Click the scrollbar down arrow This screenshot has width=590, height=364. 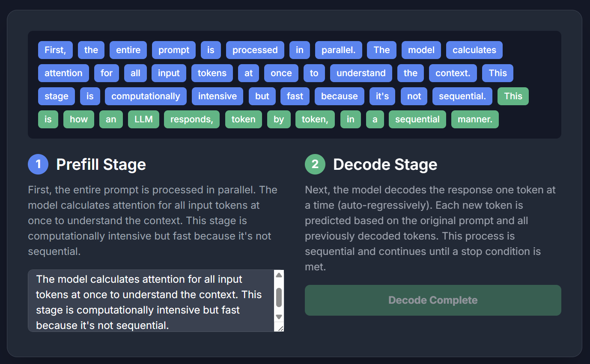coord(279,317)
